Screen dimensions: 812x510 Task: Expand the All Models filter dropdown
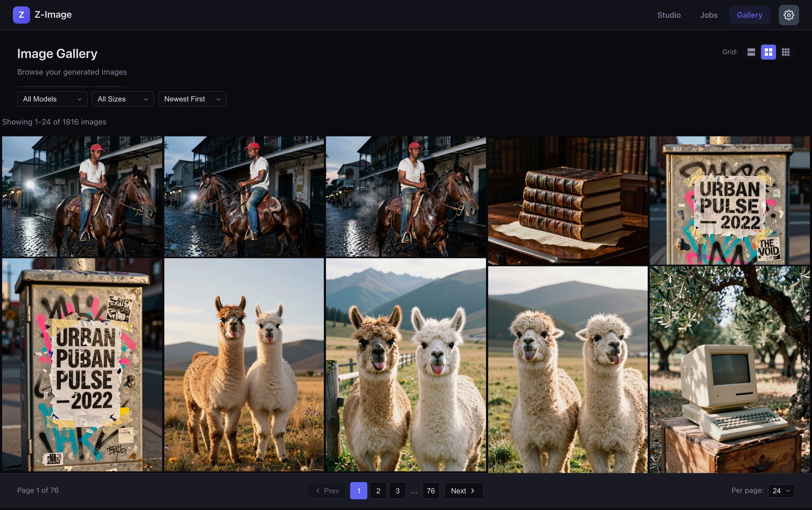click(x=52, y=99)
